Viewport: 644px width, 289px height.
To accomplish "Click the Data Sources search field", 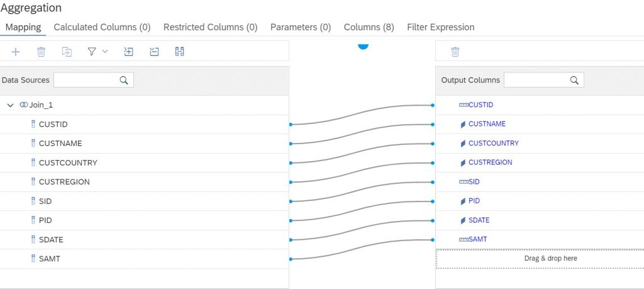I will (x=94, y=80).
